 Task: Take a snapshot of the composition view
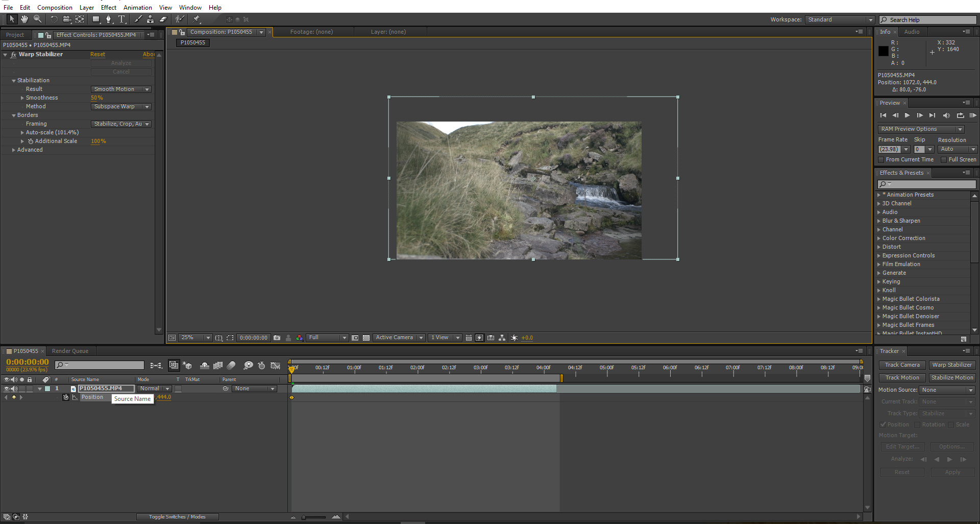(x=277, y=338)
